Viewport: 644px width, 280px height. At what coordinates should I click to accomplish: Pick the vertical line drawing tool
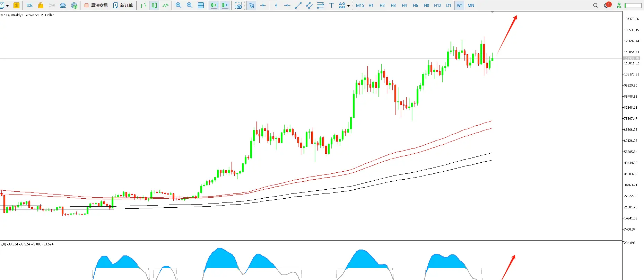click(276, 5)
